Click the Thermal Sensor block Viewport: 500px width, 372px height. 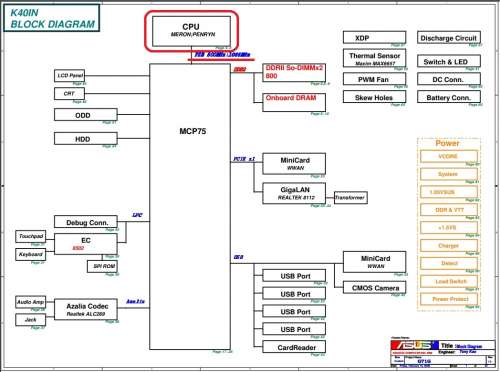point(375,58)
